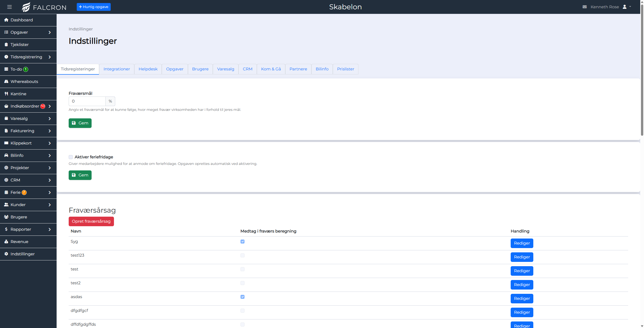Click the Indstillinger gear icon in sidebar
Image resolution: width=644 pixels, height=328 pixels.
tap(6, 254)
